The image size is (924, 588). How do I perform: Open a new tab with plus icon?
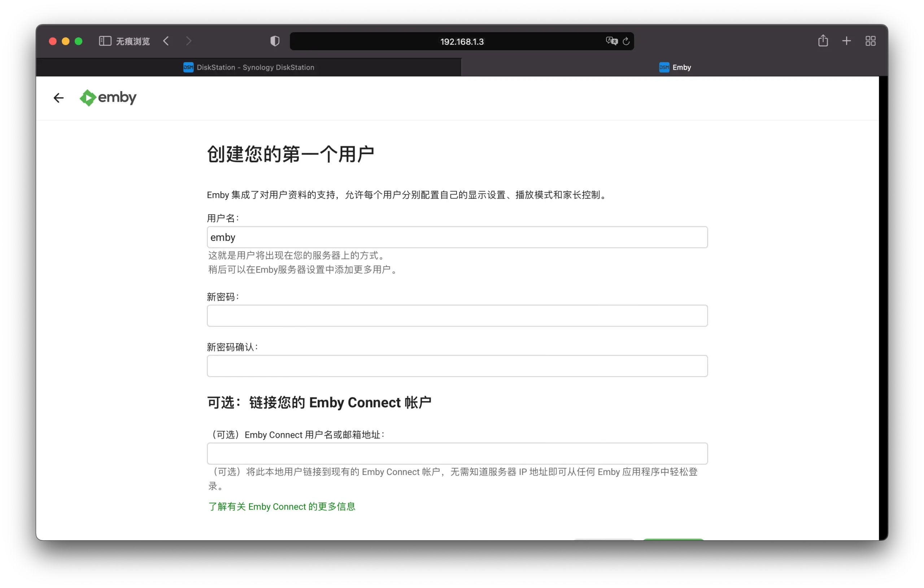pos(846,41)
